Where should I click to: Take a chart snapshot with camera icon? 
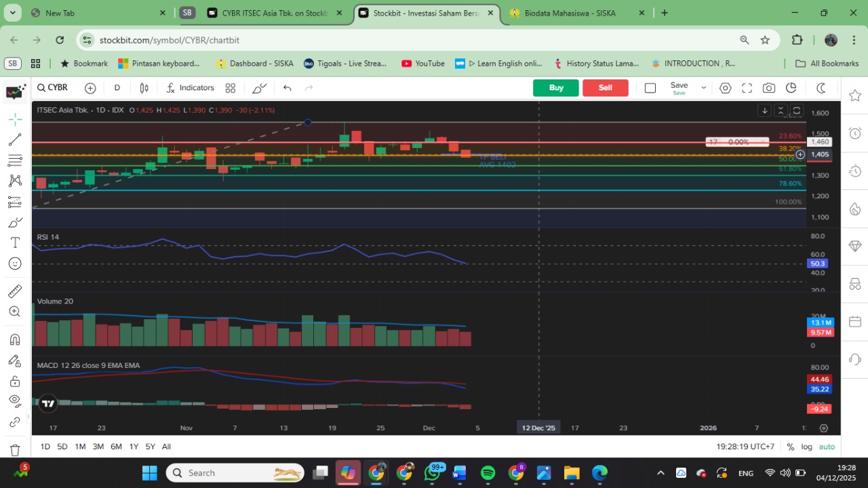pyautogui.click(x=768, y=88)
